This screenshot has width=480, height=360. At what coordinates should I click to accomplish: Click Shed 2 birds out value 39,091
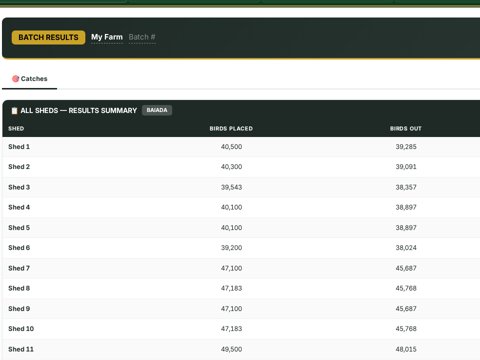[406, 167]
